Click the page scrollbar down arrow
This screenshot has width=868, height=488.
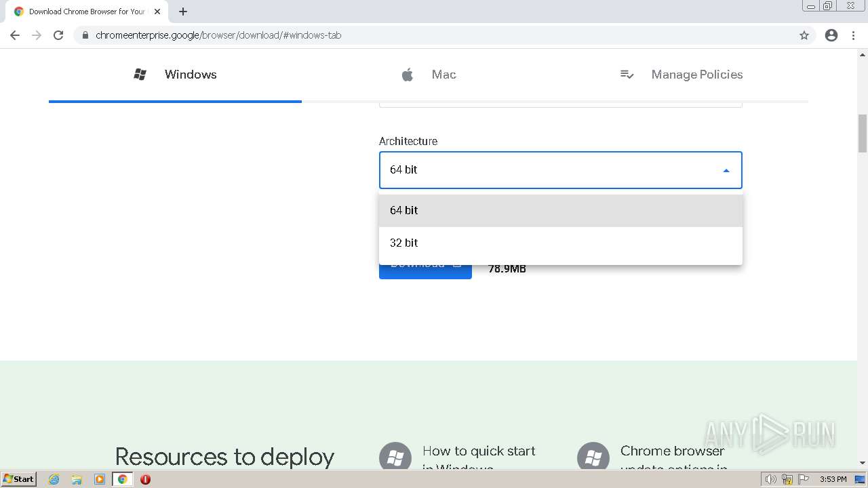click(863, 463)
